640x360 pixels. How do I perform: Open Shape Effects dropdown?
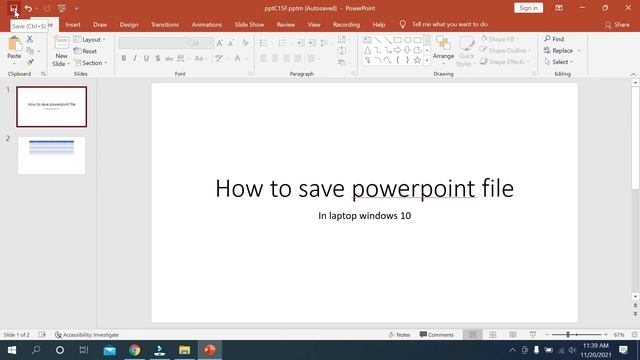tap(504, 62)
